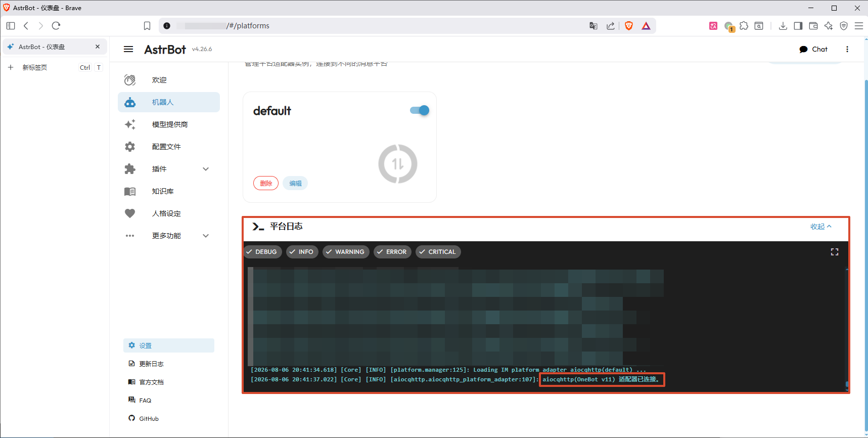
Task: Close the AstrBot - 仪表盘 tab
Action: (x=98, y=47)
